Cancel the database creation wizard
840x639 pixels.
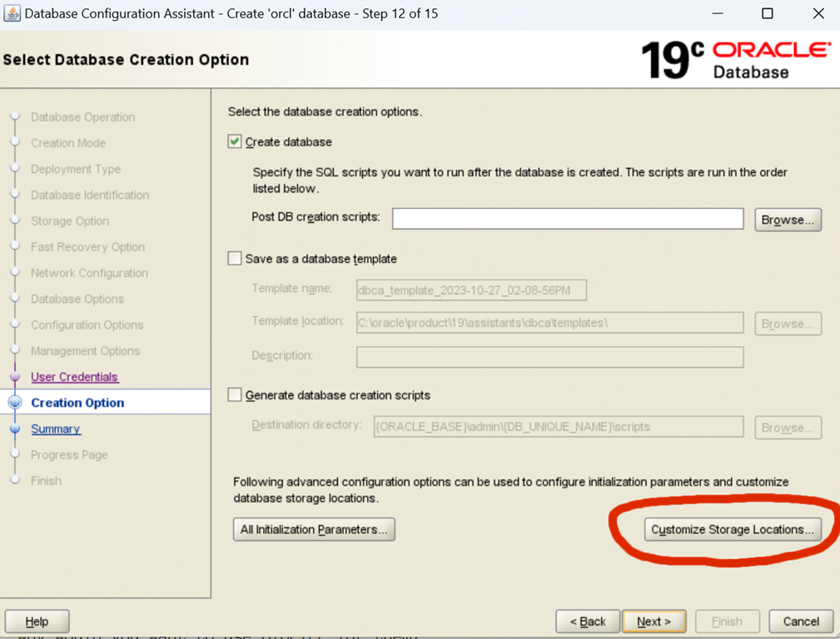click(x=800, y=622)
